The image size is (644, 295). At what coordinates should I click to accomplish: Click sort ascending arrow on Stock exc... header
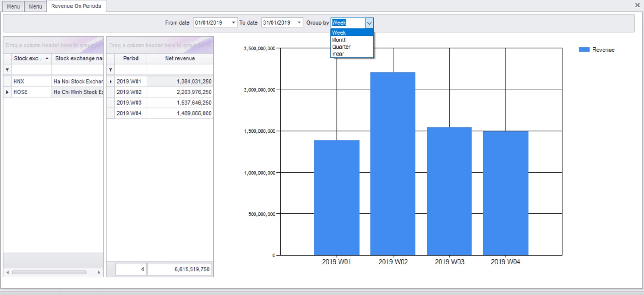point(47,59)
